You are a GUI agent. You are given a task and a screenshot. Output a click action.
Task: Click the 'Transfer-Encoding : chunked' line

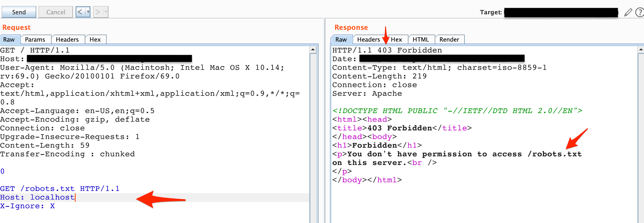coord(67,154)
